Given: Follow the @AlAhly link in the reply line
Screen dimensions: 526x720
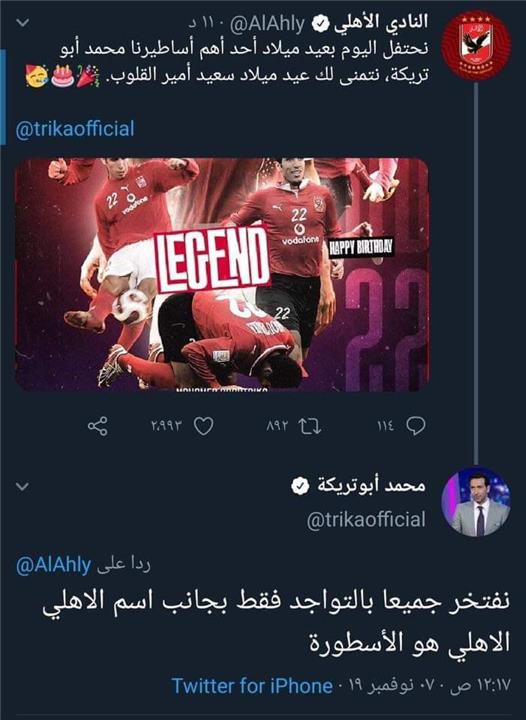Looking at the screenshot, I should tap(53, 565).
